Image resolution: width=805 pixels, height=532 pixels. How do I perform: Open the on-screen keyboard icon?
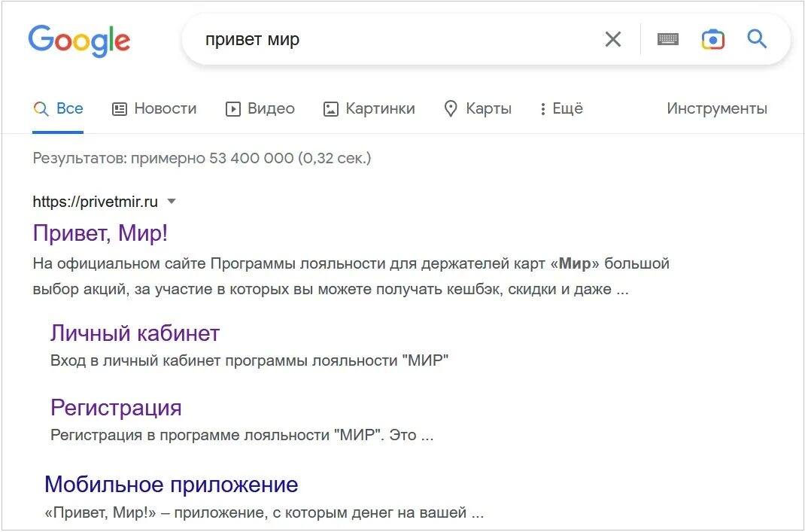click(668, 39)
